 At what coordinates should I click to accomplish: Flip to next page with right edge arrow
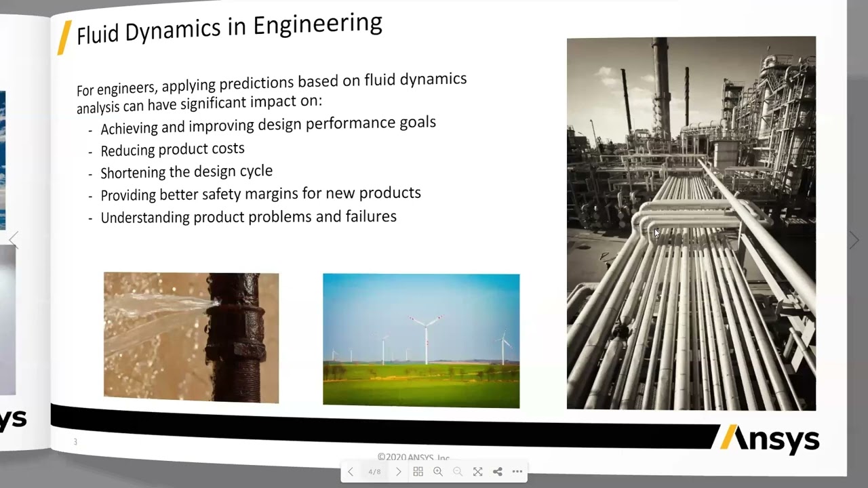point(854,240)
